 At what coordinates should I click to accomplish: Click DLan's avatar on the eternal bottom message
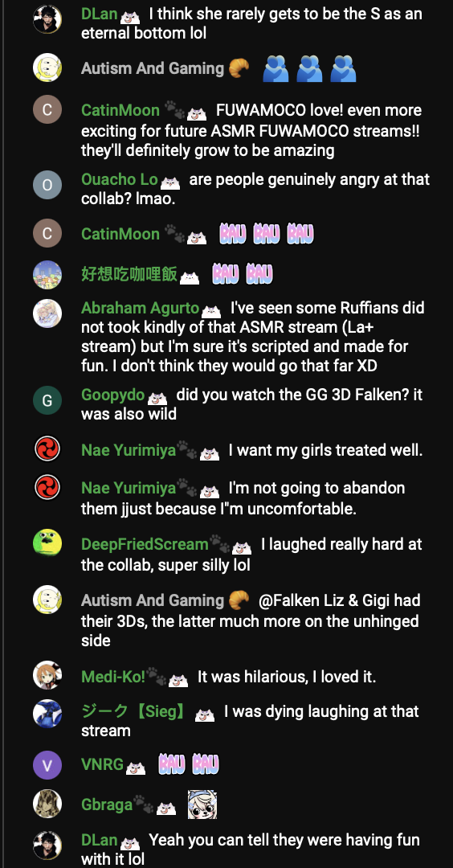(47, 19)
